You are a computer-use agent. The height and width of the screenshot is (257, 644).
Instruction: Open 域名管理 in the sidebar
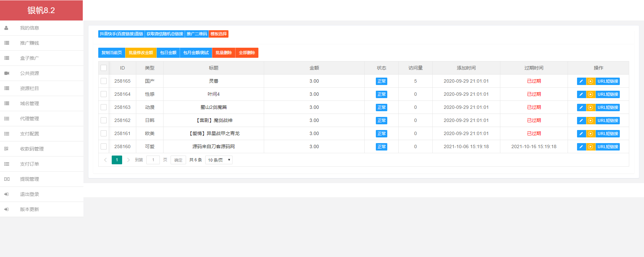click(30, 103)
